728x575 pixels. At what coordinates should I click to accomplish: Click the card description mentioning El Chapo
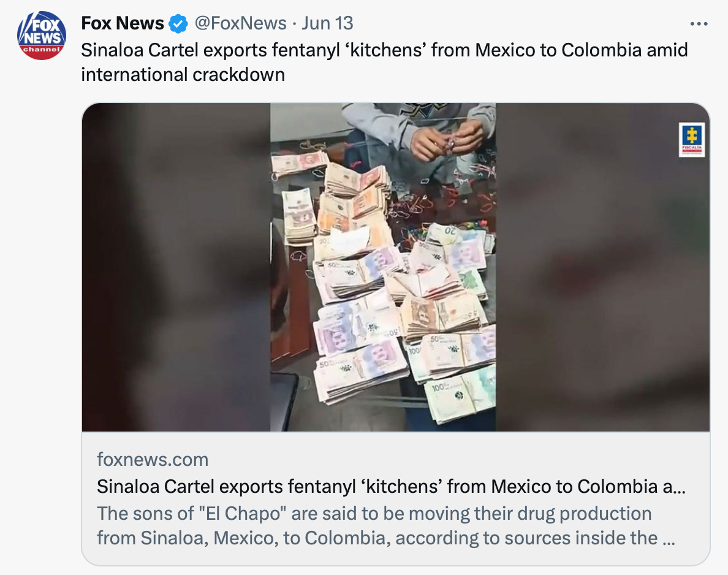(385, 526)
